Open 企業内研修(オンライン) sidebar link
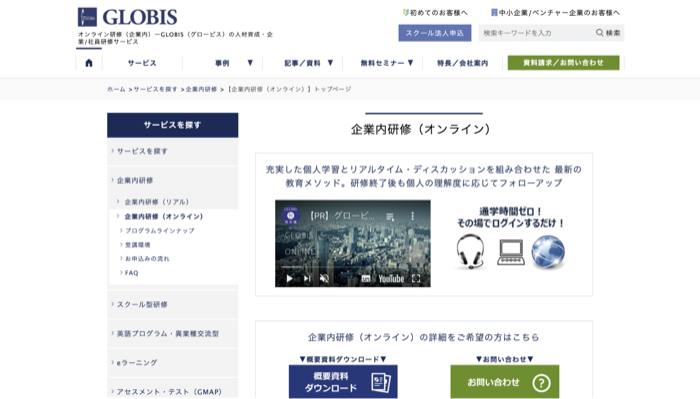 click(x=163, y=216)
